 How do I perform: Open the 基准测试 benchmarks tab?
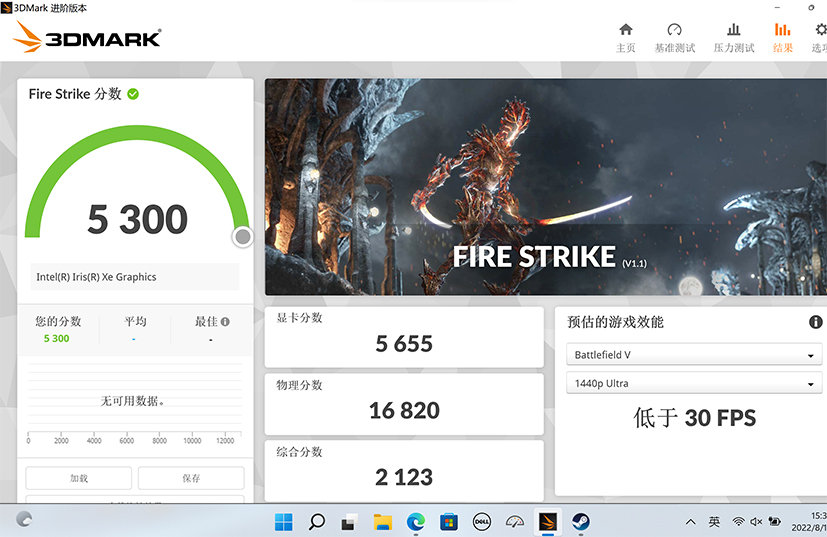pyautogui.click(x=675, y=37)
